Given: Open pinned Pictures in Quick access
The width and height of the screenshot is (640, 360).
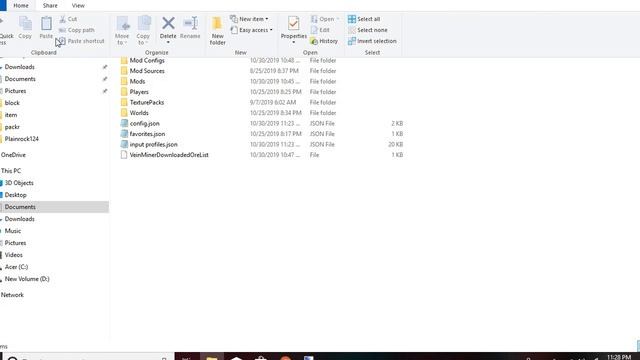Looking at the screenshot, I should coord(16,91).
